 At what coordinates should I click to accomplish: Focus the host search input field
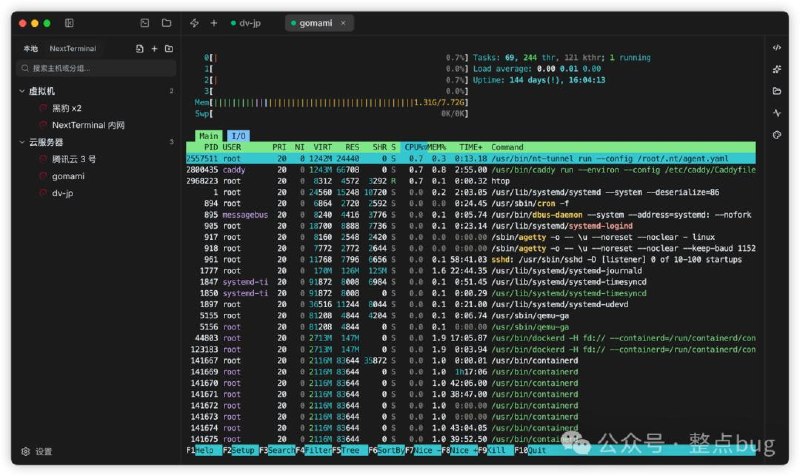[97, 68]
